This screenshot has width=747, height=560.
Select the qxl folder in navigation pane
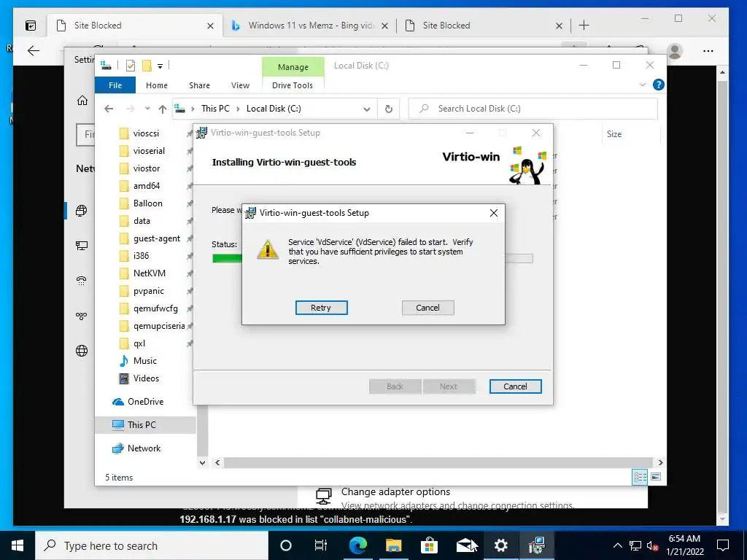point(139,343)
